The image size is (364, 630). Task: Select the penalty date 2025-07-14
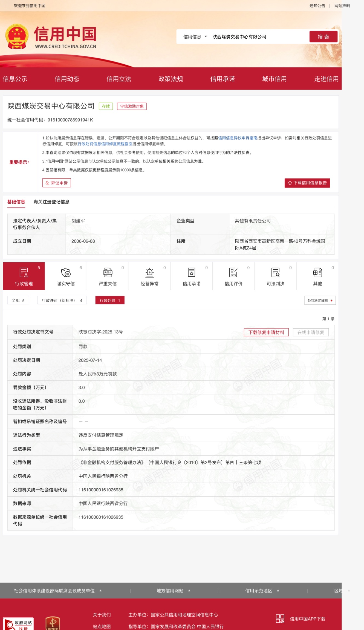[90, 360]
